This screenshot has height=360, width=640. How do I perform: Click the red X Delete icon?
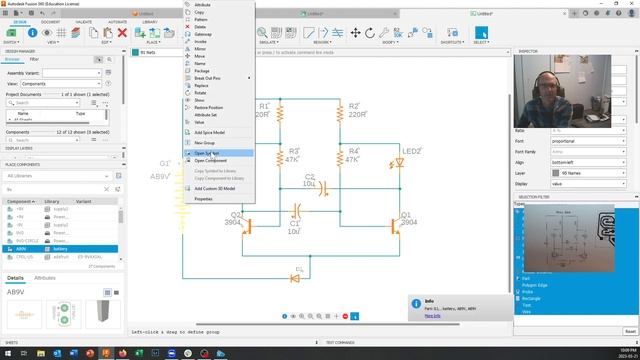pyautogui.click(x=122, y=33)
